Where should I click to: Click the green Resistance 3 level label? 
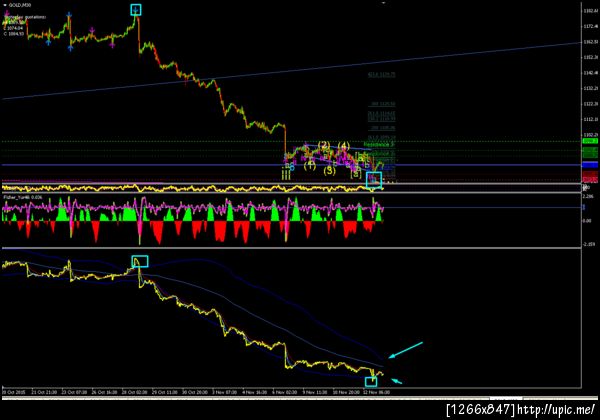point(379,145)
